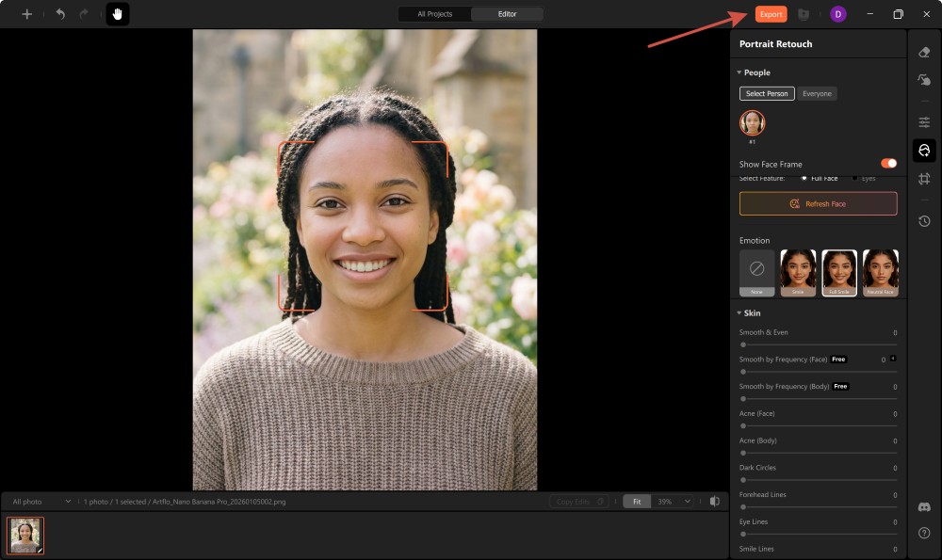The image size is (942, 560).
Task: Select the Eyes feature option
Action: tap(864, 178)
